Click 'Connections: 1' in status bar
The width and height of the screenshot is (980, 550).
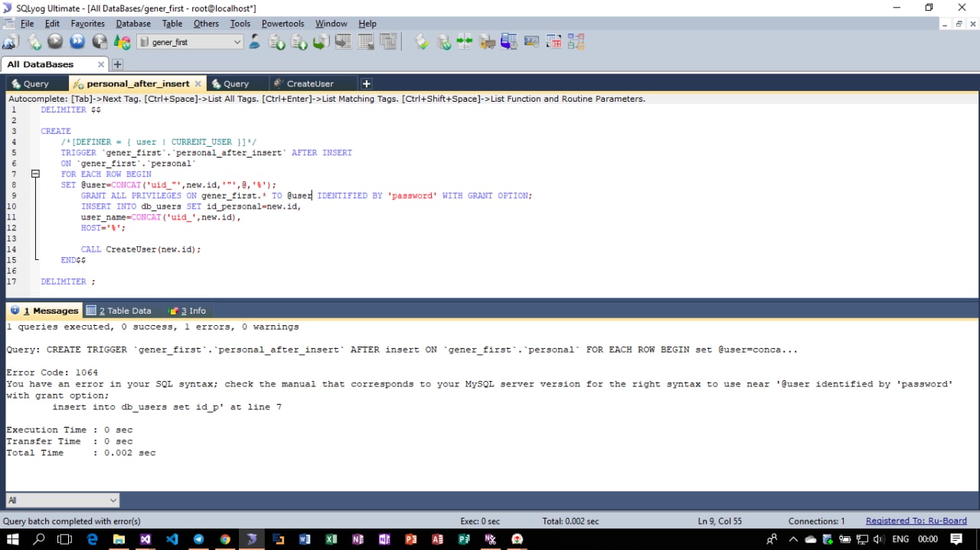point(817,521)
